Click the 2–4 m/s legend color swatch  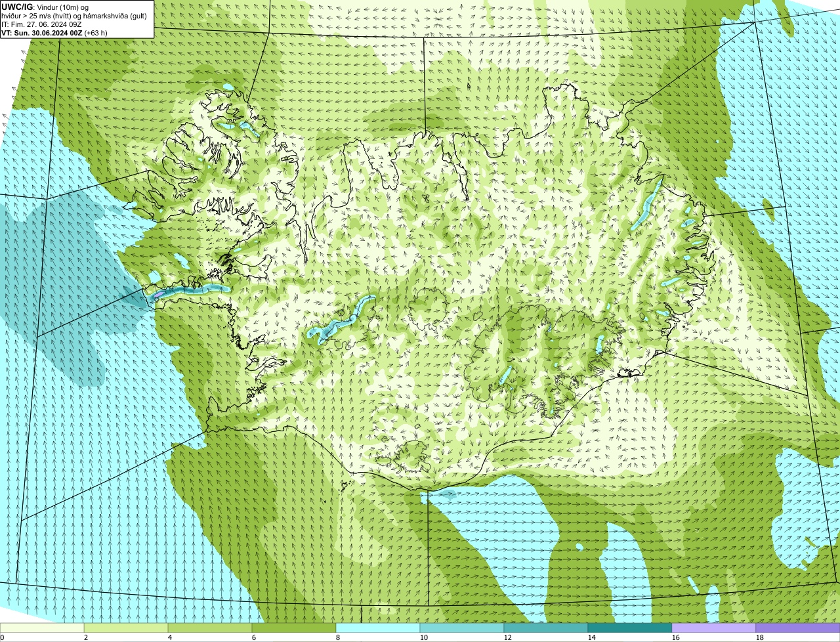click(x=126, y=628)
